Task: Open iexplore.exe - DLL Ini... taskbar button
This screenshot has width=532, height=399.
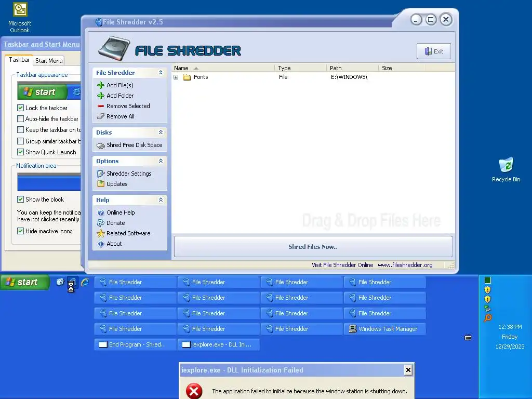Action: coord(219,344)
